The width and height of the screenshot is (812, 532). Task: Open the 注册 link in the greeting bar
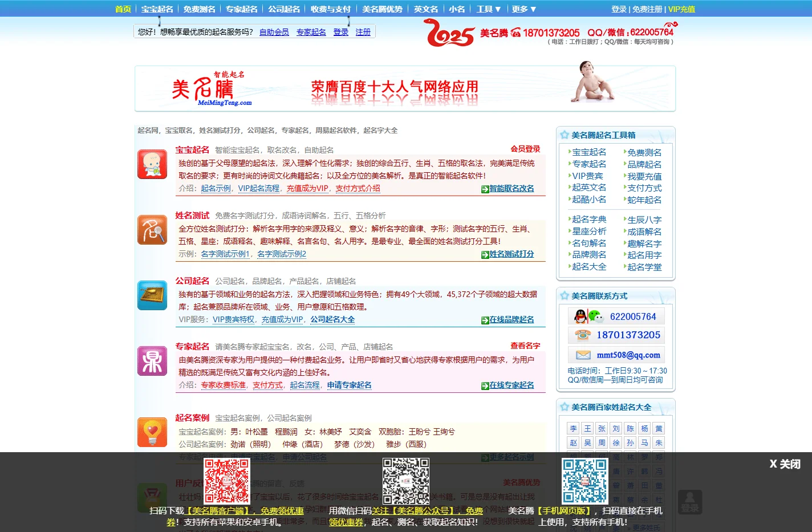coord(363,32)
